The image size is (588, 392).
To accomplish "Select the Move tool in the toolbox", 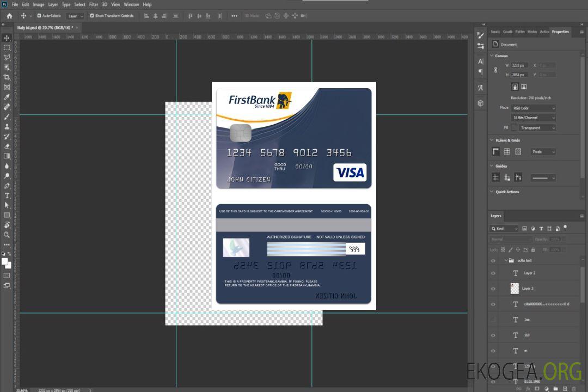I will (7, 38).
